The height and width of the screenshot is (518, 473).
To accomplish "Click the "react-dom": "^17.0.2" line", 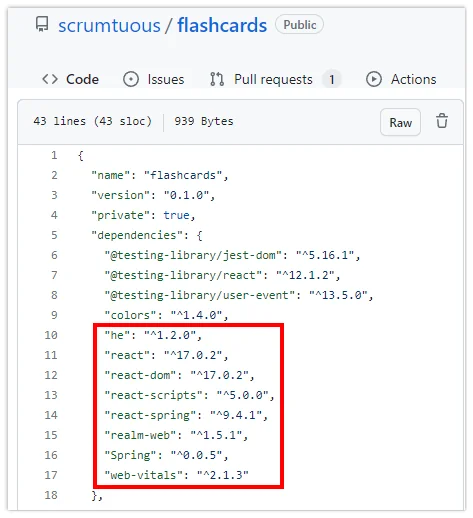I will click(x=179, y=375).
